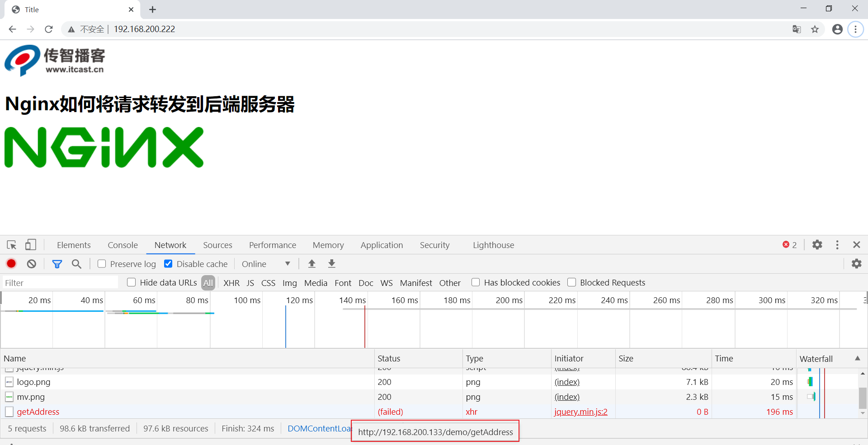Open a new browser tab
Screen dimensions: 868x445
click(x=153, y=9)
